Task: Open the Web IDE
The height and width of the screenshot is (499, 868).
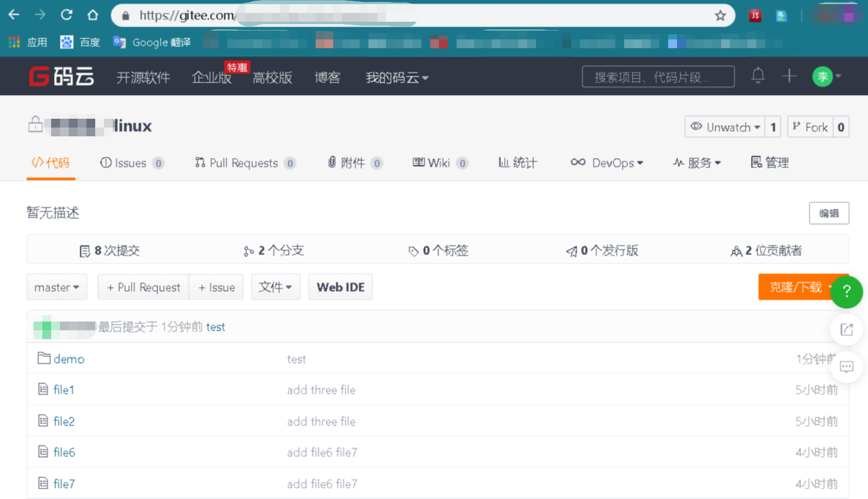Action: [x=340, y=287]
